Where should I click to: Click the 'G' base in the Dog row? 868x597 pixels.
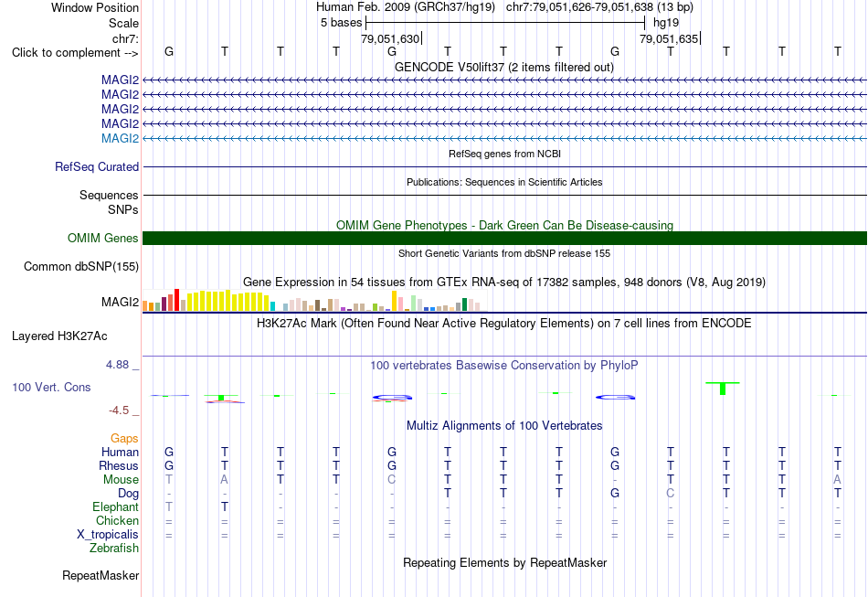click(615, 493)
